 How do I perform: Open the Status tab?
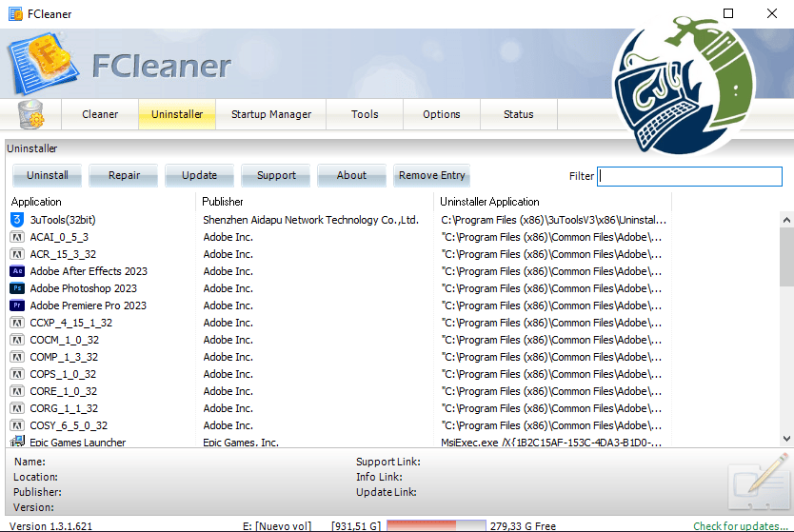click(519, 114)
